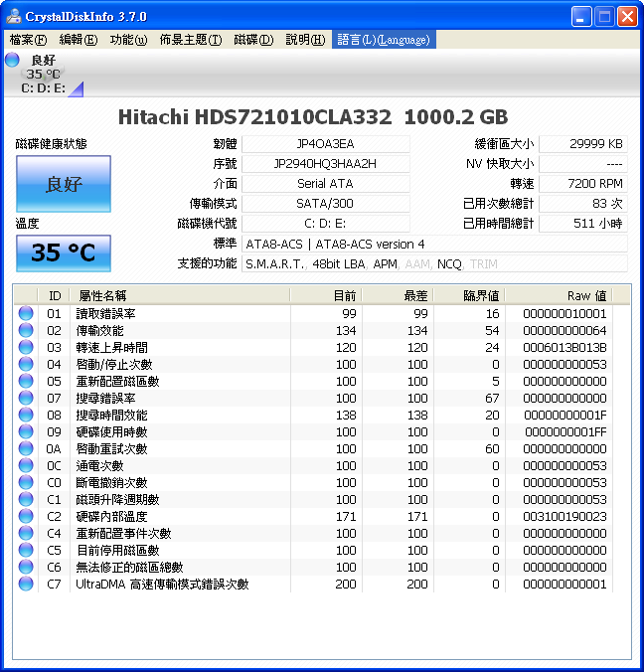Click status orb for 03 轉速上昇時間
The image size is (644, 672).
click(26, 347)
